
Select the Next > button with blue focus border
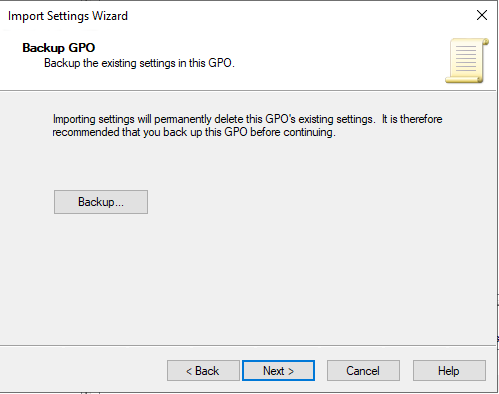click(x=278, y=370)
